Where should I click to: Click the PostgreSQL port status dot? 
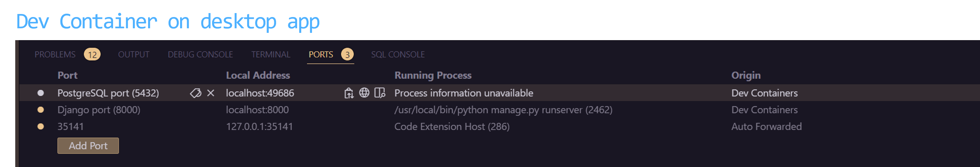pyautogui.click(x=40, y=93)
